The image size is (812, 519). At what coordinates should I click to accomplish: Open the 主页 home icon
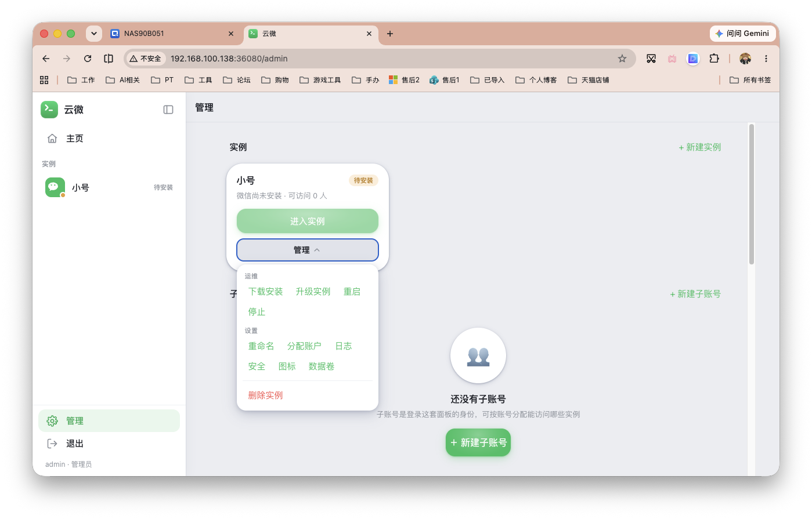pyautogui.click(x=52, y=139)
